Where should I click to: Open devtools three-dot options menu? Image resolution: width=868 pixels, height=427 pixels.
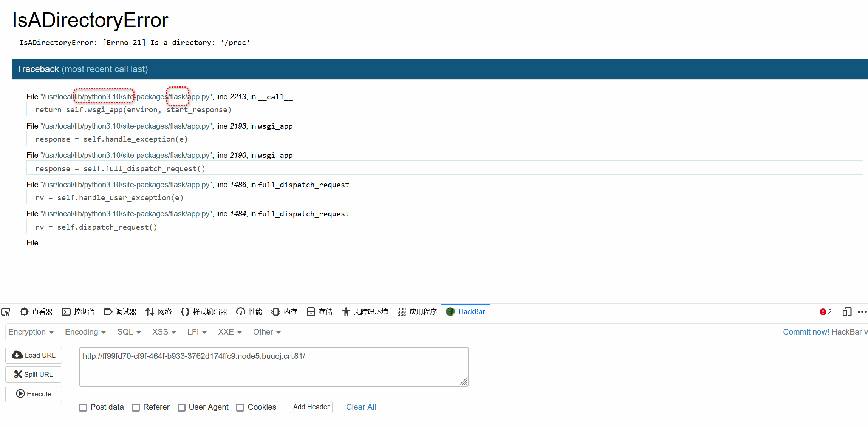862,312
